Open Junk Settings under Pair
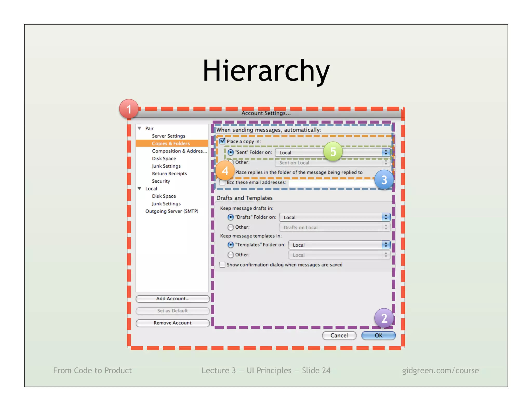This screenshot has width=532, height=411. coord(166,166)
